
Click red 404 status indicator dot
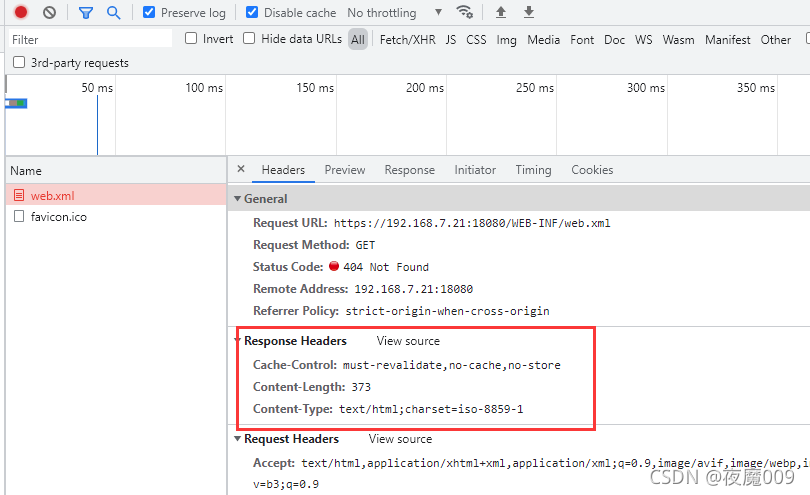point(334,266)
